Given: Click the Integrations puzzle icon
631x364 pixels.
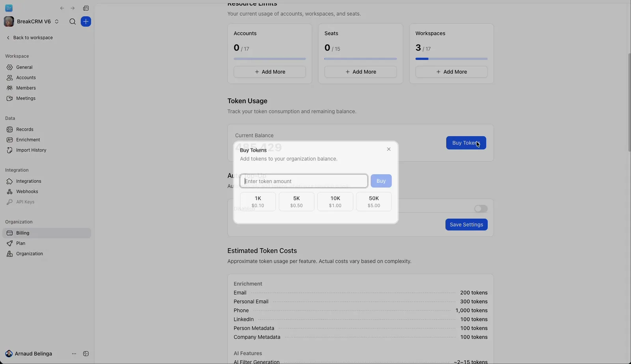Looking at the screenshot, I should pos(9,181).
